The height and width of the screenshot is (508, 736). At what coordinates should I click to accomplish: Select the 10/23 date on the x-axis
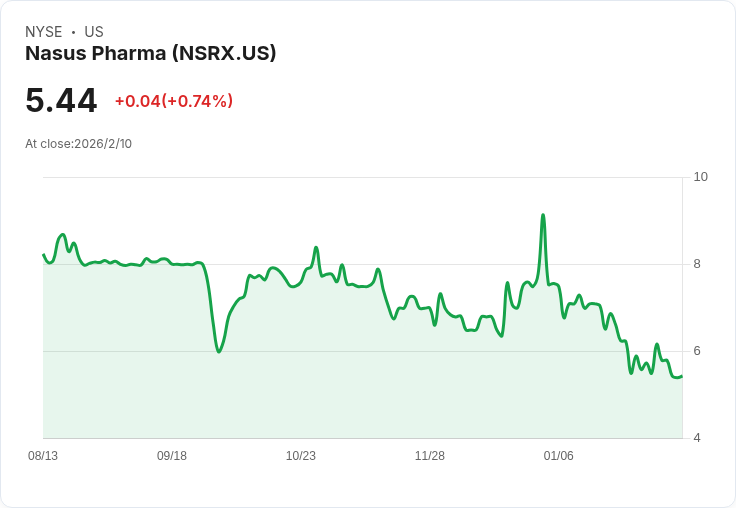301,456
